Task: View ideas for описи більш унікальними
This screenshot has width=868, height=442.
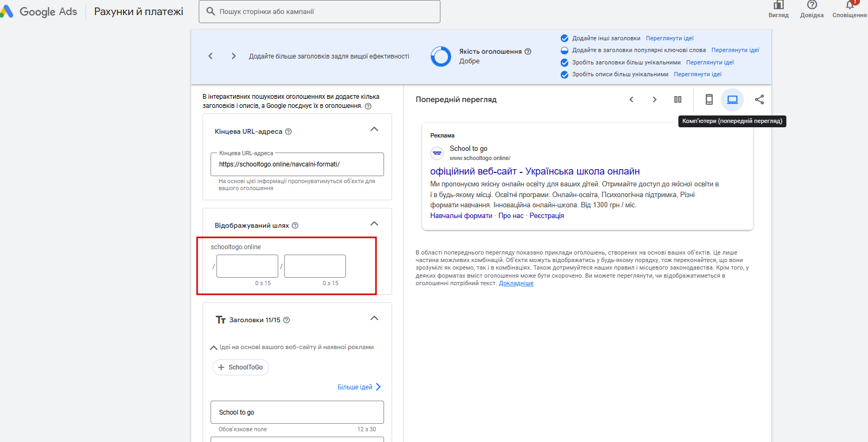Action: click(x=698, y=74)
